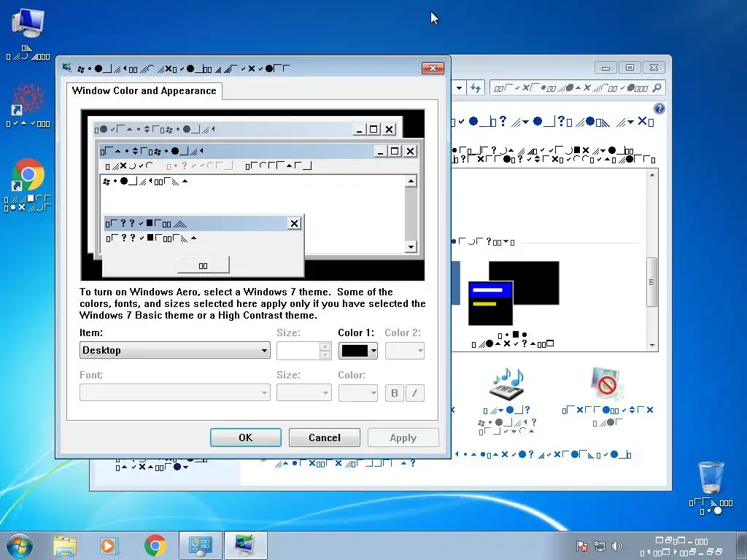Switch to the Personalization monitor taskbar button
The width and height of the screenshot is (747, 560).
point(245,545)
